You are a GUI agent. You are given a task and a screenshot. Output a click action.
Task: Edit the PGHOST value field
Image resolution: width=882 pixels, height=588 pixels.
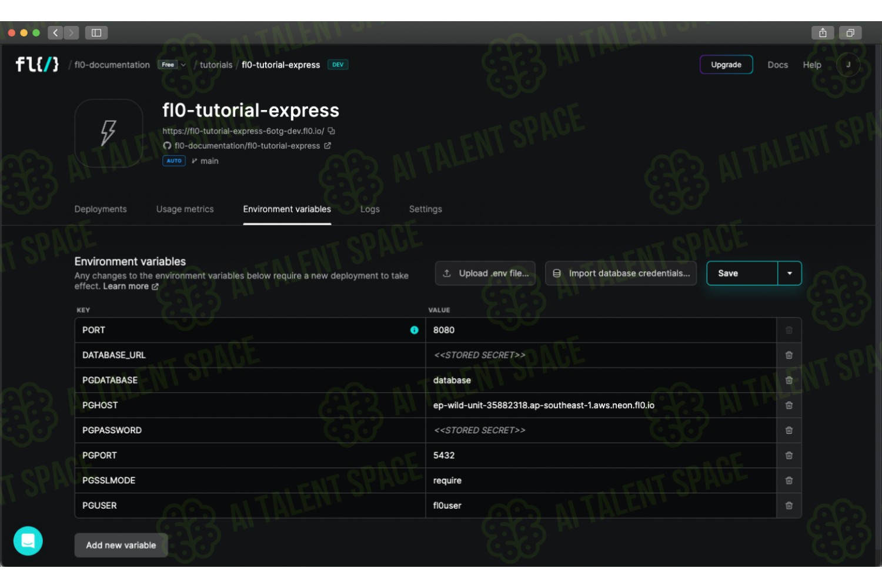click(601, 405)
